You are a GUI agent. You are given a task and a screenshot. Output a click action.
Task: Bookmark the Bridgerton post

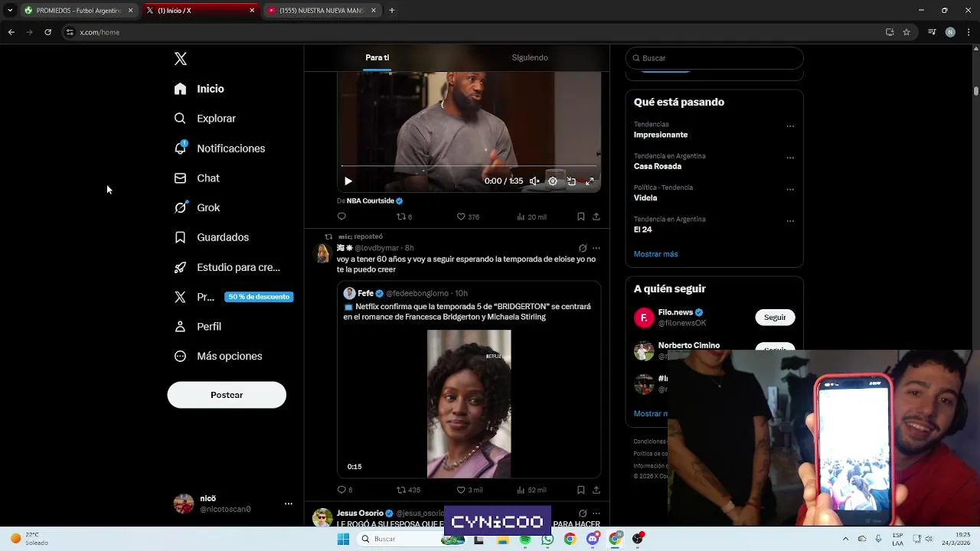[x=580, y=490]
